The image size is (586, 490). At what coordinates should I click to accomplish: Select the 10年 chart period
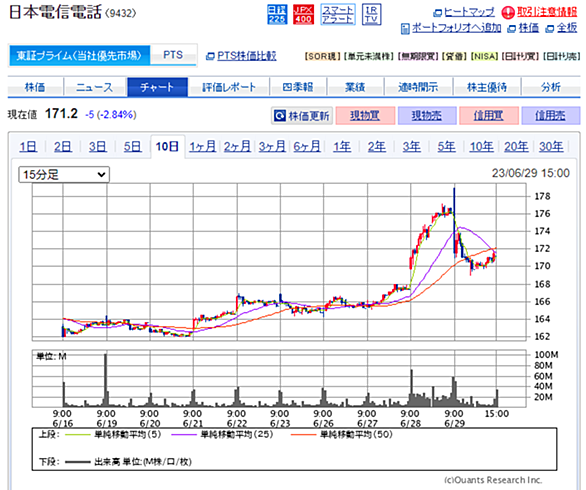click(x=481, y=147)
